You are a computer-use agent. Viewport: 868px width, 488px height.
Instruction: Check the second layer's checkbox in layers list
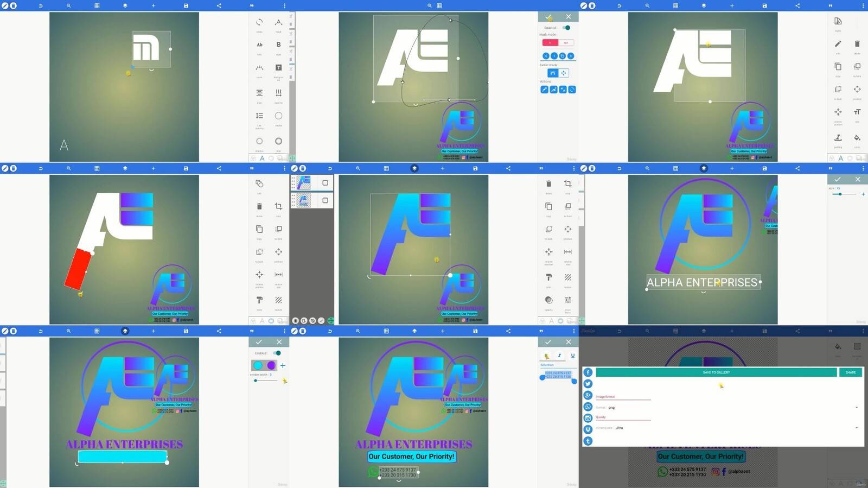point(325,200)
